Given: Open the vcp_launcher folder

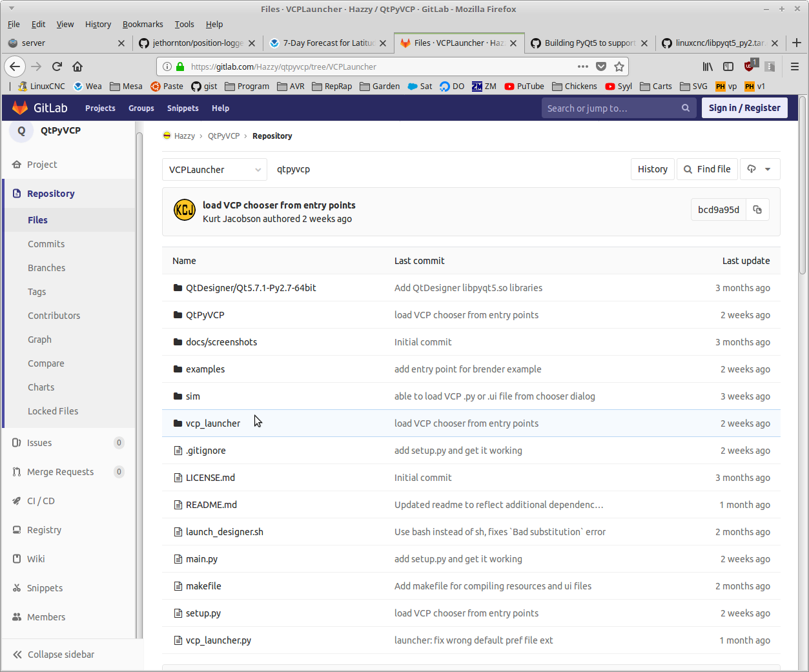Looking at the screenshot, I should [213, 423].
